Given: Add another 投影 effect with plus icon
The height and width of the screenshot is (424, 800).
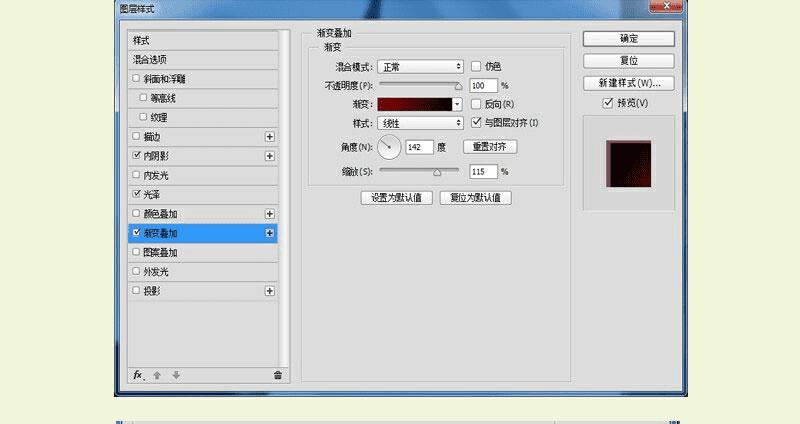Looking at the screenshot, I should point(270,291).
